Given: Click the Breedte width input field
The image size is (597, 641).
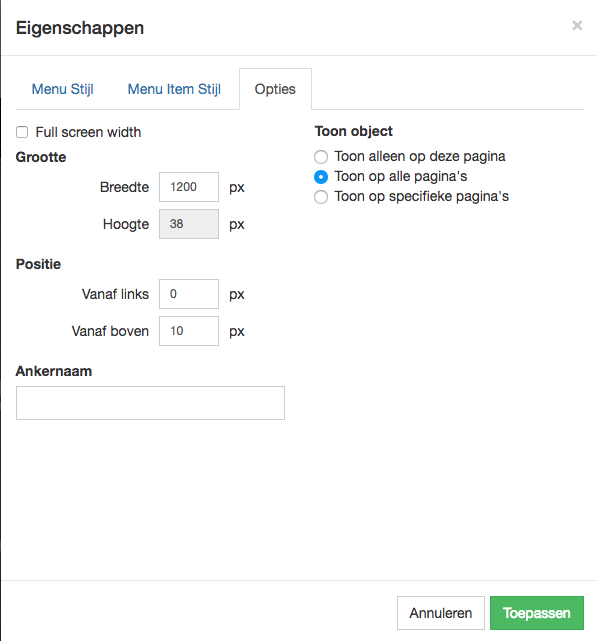Looking at the screenshot, I should click(x=189, y=187).
